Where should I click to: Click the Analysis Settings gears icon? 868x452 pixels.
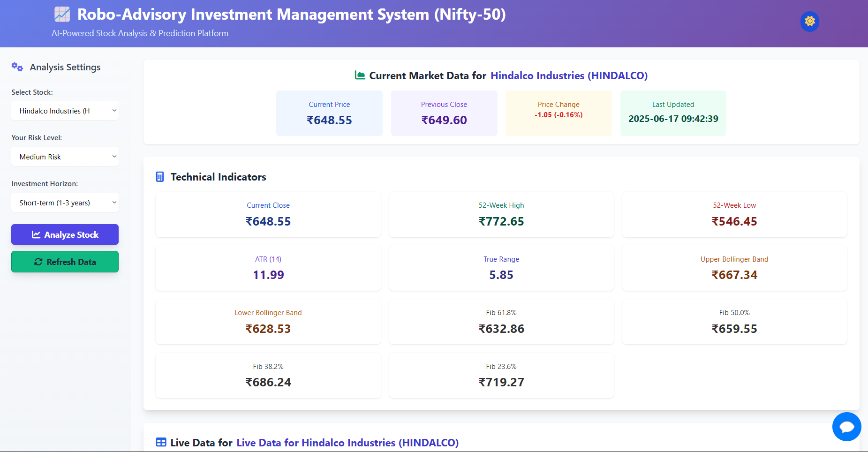[x=17, y=67]
